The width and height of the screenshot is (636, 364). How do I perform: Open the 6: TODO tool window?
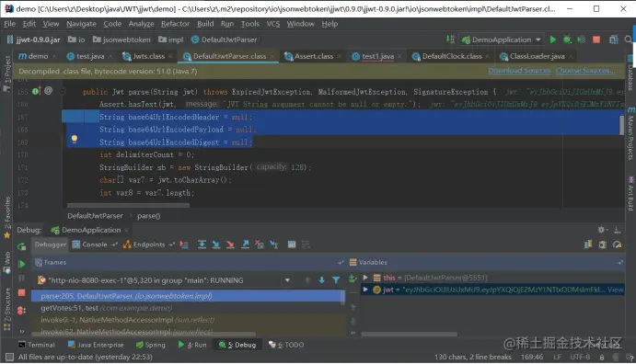point(286,345)
